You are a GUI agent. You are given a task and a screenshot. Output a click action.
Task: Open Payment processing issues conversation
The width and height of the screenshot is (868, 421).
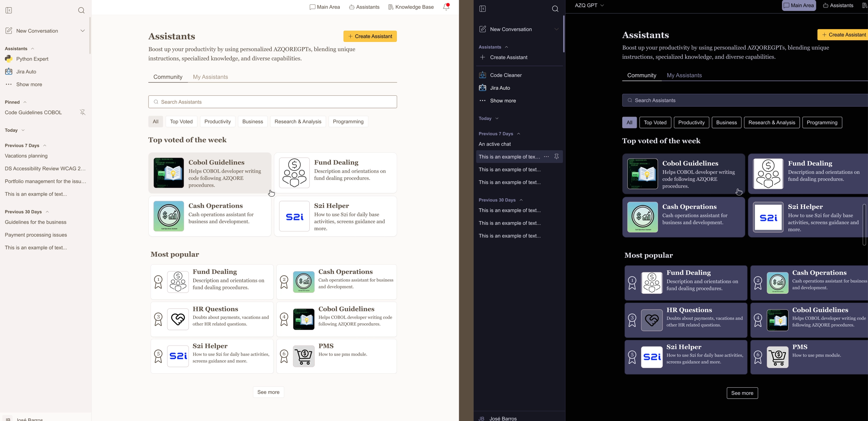pyautogui.click(x=36, y=235)
